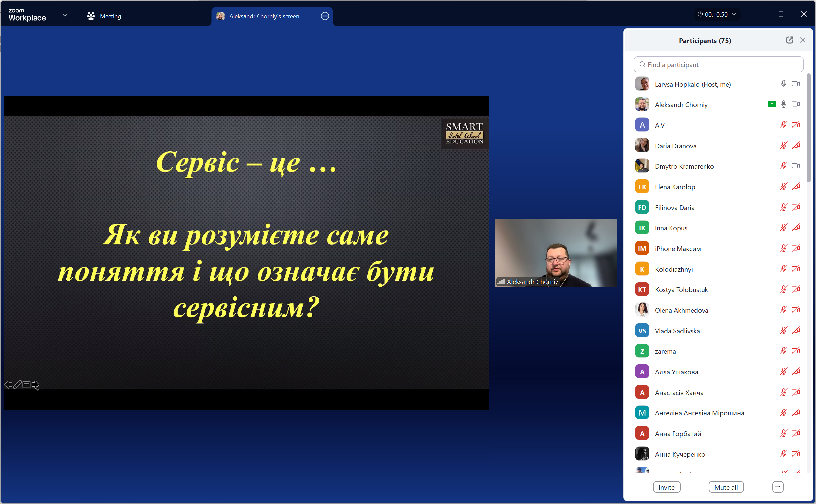This screenshot has width=816, height=504.
Task: Click previous slide arrow on presentation
Action: [x=8, y=385]
